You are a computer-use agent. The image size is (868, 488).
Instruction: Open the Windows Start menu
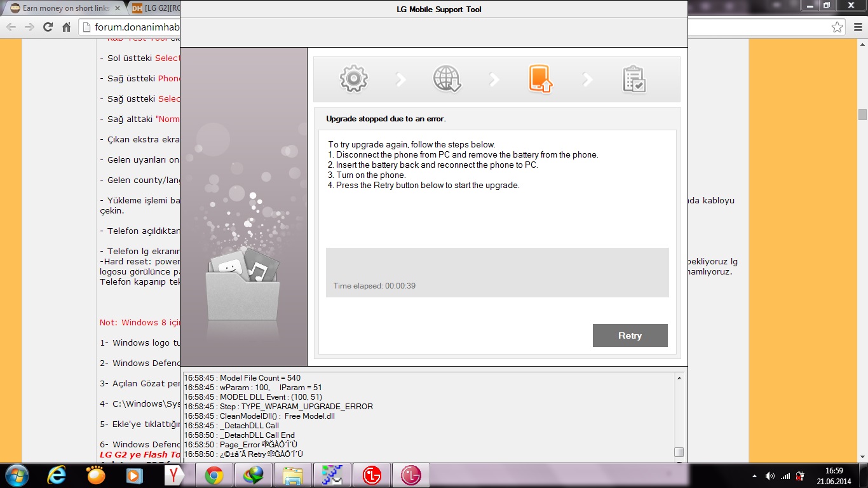tap(17, 475)
